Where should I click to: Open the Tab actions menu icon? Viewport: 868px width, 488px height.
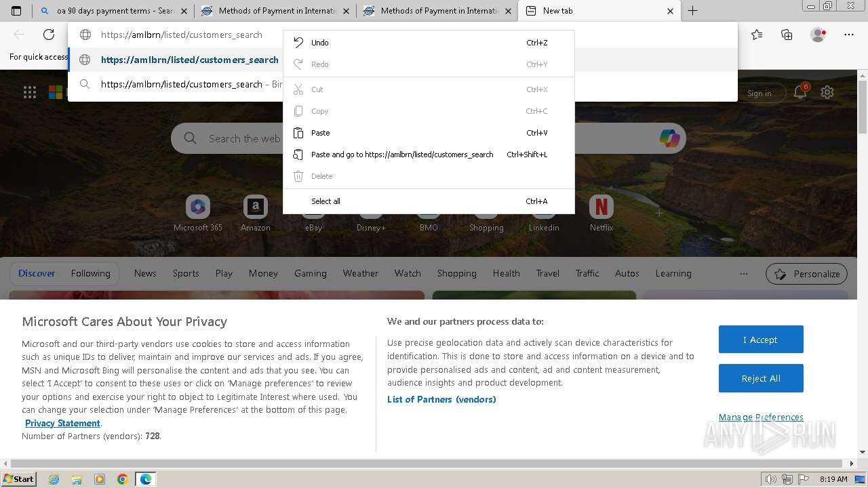16,11
